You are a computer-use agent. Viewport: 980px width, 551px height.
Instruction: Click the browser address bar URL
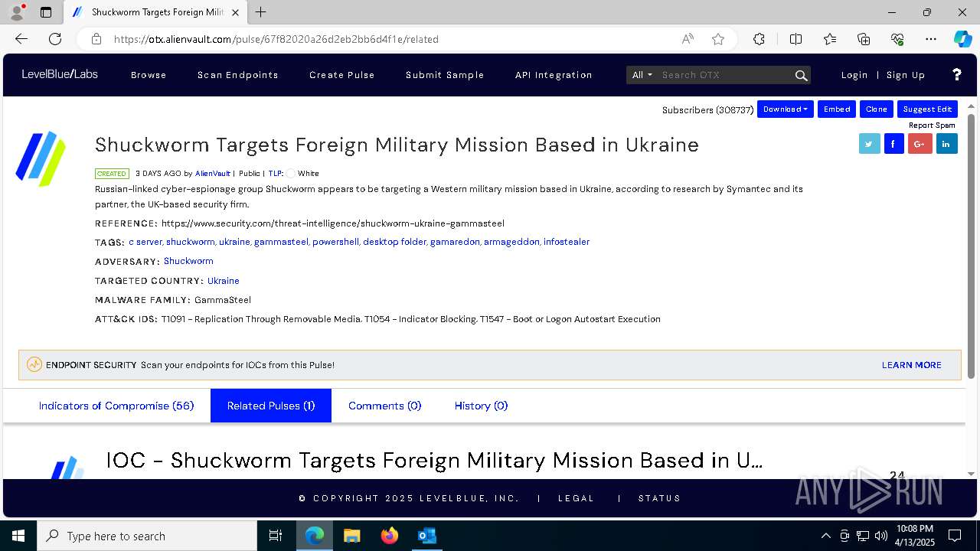coord(276,39)
